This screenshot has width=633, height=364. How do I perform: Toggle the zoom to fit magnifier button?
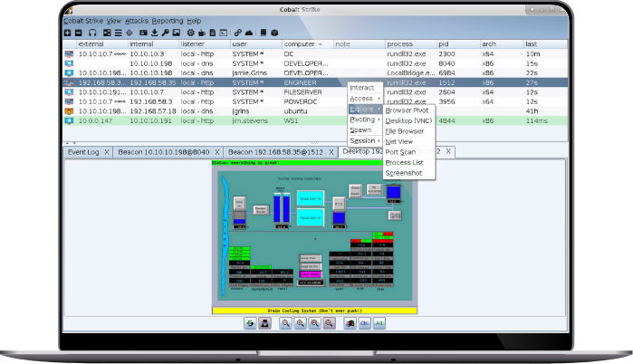(x=329, y=323)
